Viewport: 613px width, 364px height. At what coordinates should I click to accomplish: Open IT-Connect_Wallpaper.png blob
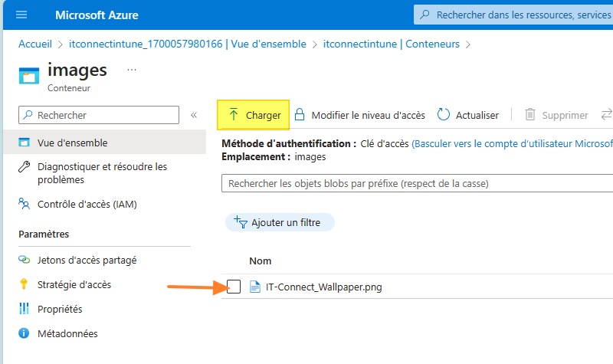pyautogui.click(x=323, y=287)
